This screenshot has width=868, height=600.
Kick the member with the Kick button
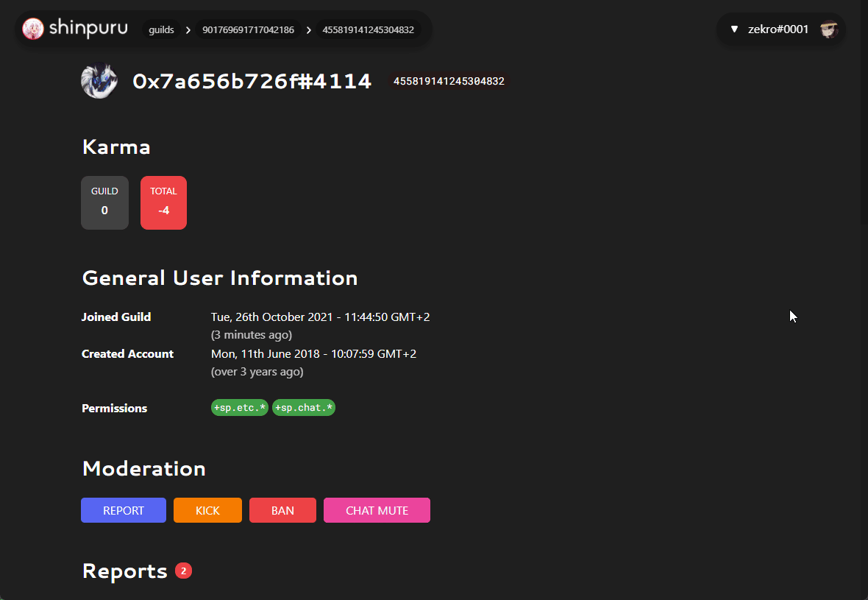(207, 510)
